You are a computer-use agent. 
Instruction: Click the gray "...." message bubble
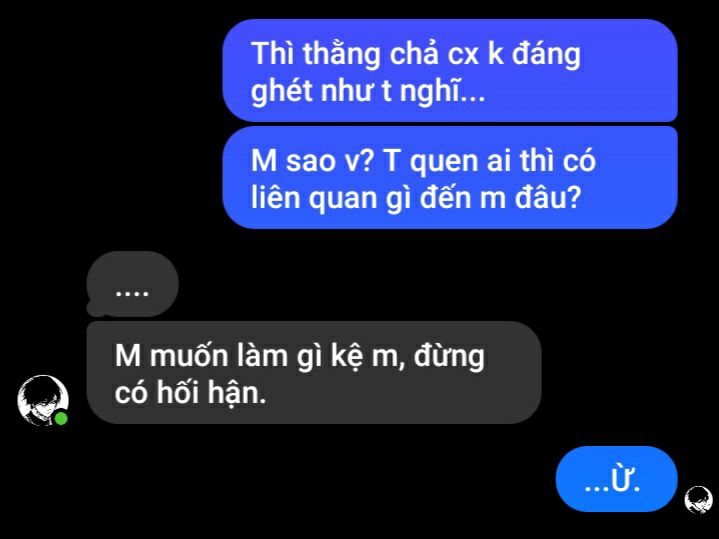click(x=132, y=284)
